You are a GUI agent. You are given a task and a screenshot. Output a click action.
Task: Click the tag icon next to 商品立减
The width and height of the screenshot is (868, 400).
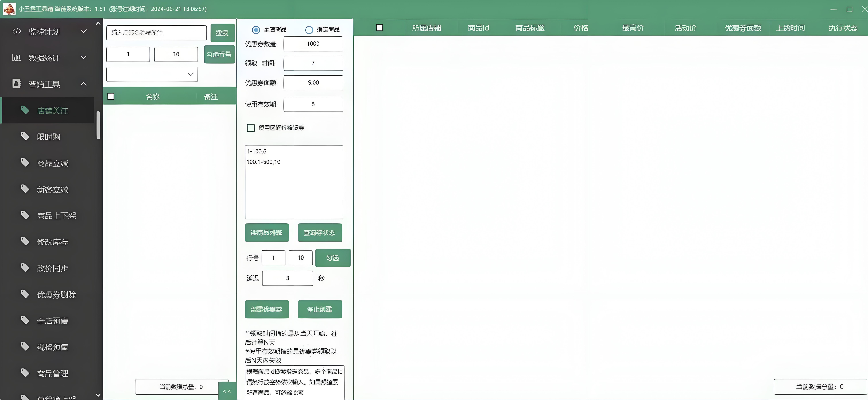pyautogui.click(x=25, y=162)
